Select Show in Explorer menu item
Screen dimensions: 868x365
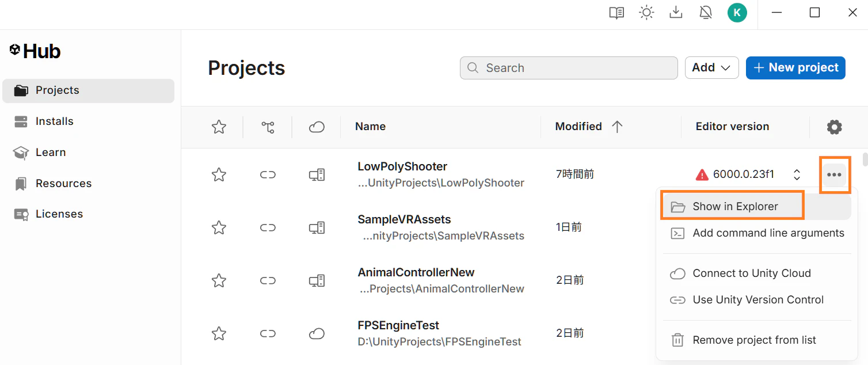click(x=756, y=207)
